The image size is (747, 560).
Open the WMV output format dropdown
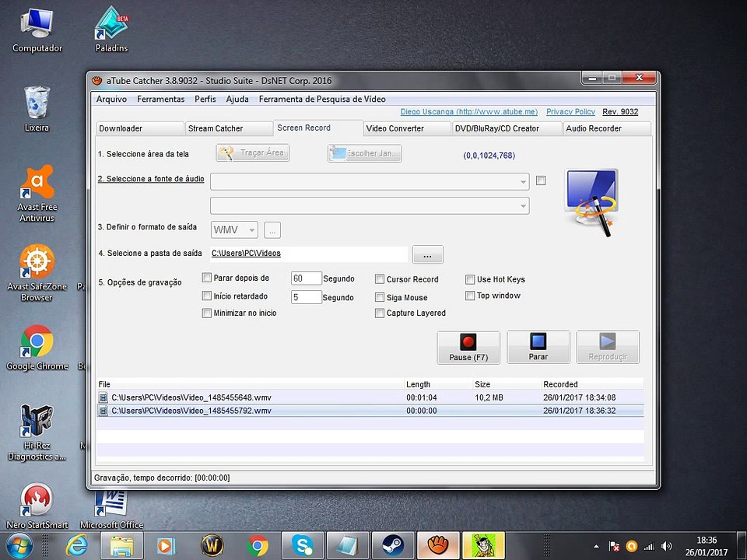point(234,230)
